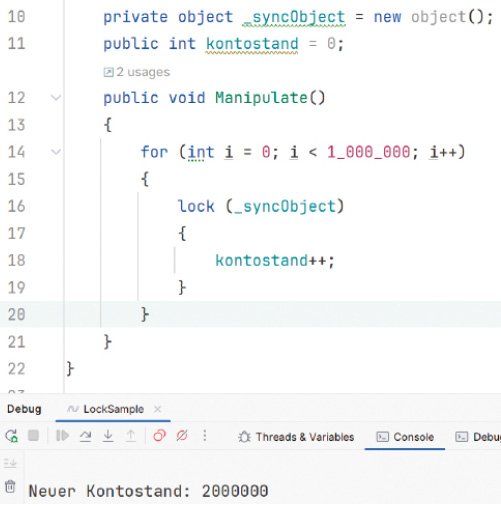Screen dimensions: 501x506
Task: Click the Debug tool window label
Action: tap(24, 409)
